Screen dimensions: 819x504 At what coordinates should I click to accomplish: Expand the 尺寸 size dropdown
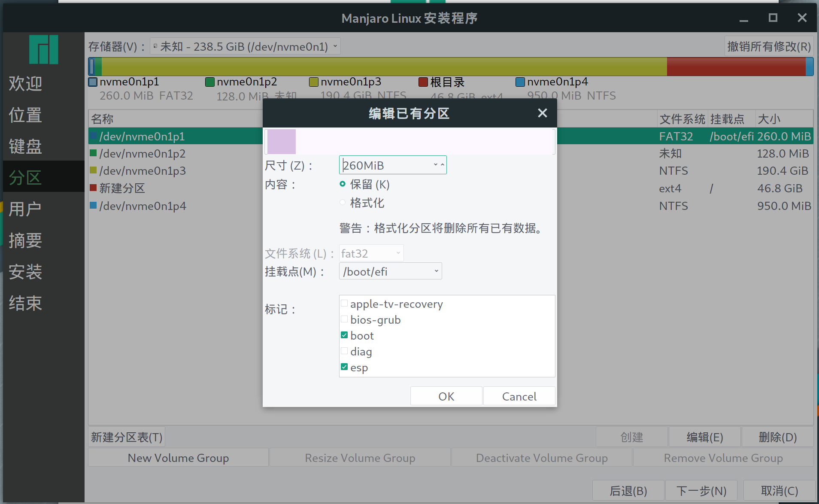(x=436, y=164)
